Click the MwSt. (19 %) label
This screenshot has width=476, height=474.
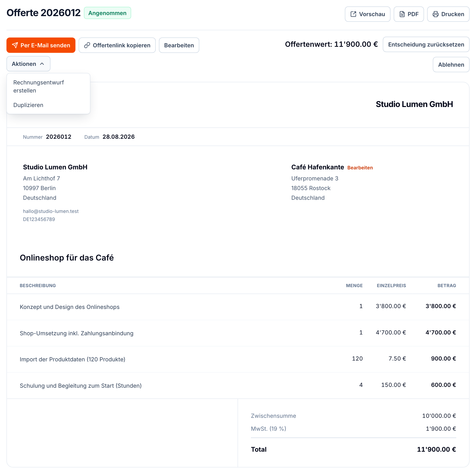[268, 429]
